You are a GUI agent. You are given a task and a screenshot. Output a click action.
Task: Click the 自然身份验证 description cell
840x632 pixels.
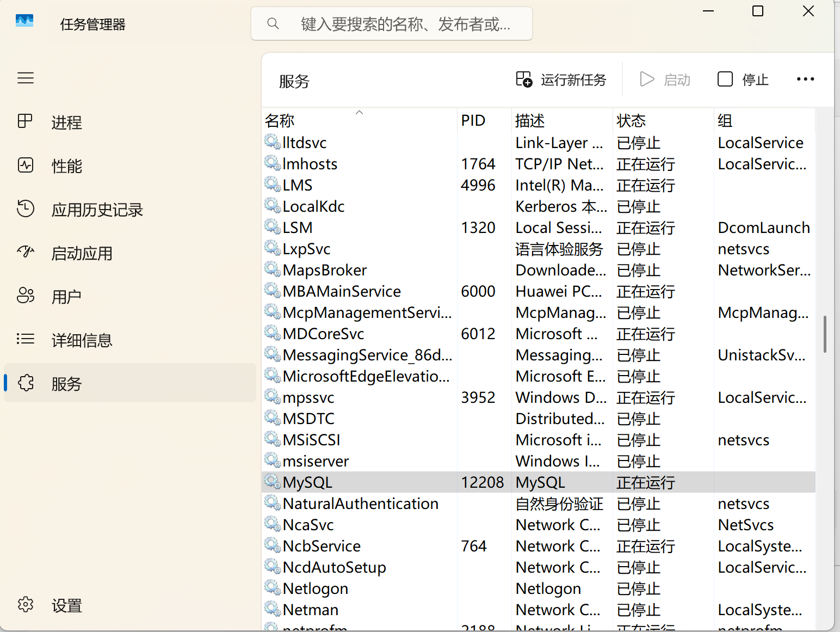559,504
